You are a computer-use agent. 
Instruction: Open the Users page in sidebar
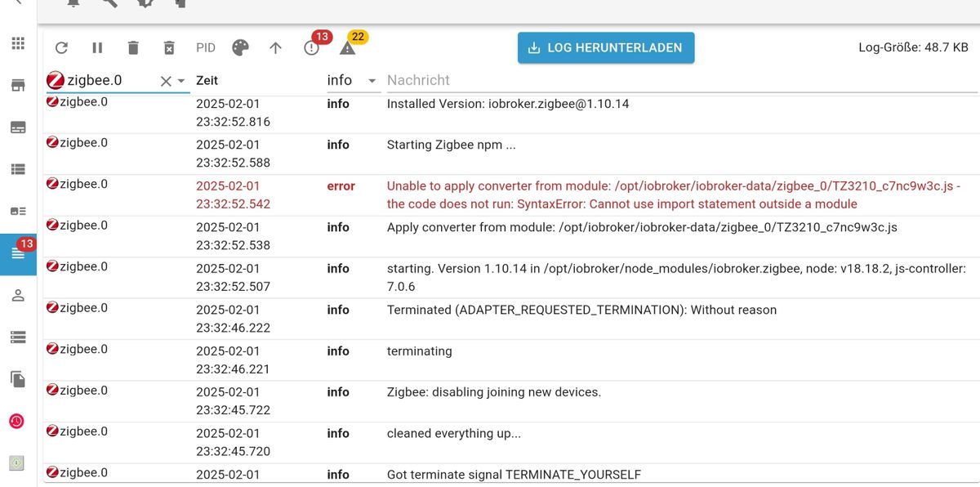point(18,295)
